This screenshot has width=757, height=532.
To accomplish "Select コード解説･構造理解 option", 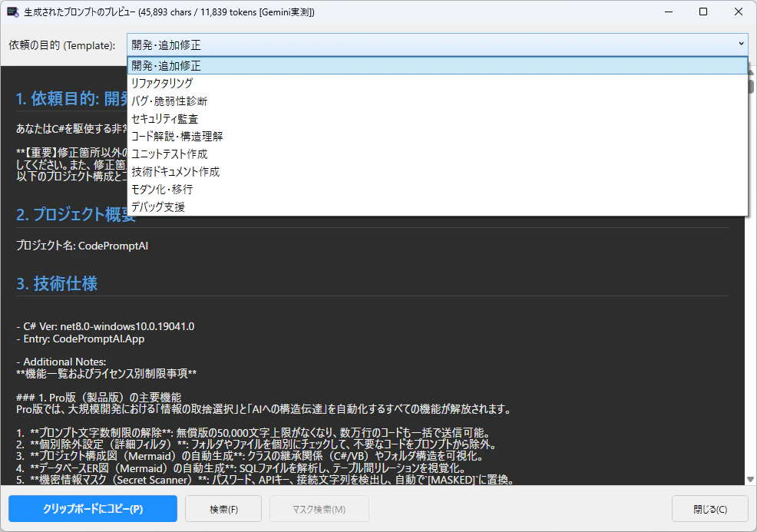I will 438,136.
